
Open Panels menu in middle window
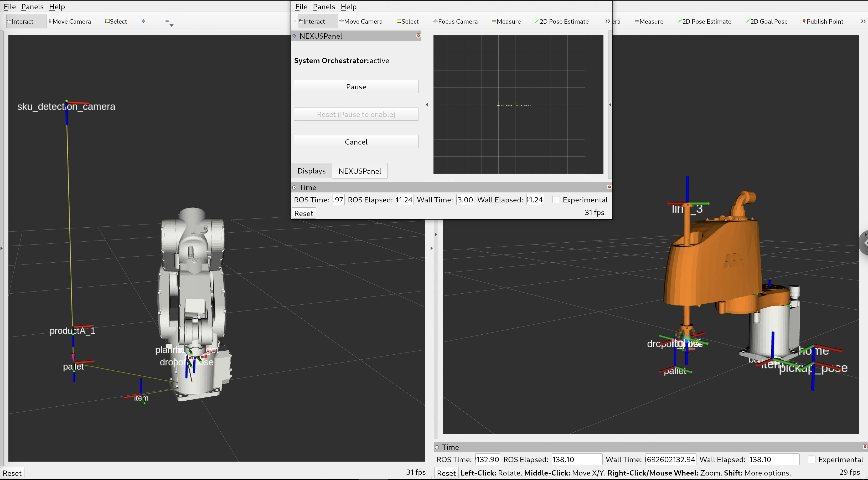(323, 7)
